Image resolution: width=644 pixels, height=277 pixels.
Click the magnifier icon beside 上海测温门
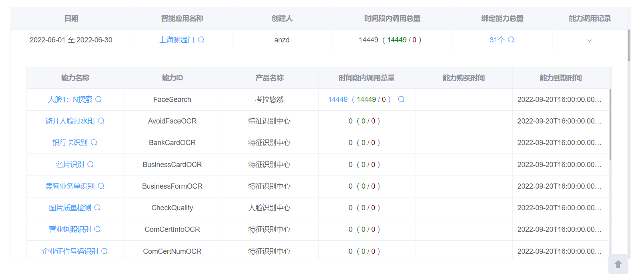pos(201,40)
